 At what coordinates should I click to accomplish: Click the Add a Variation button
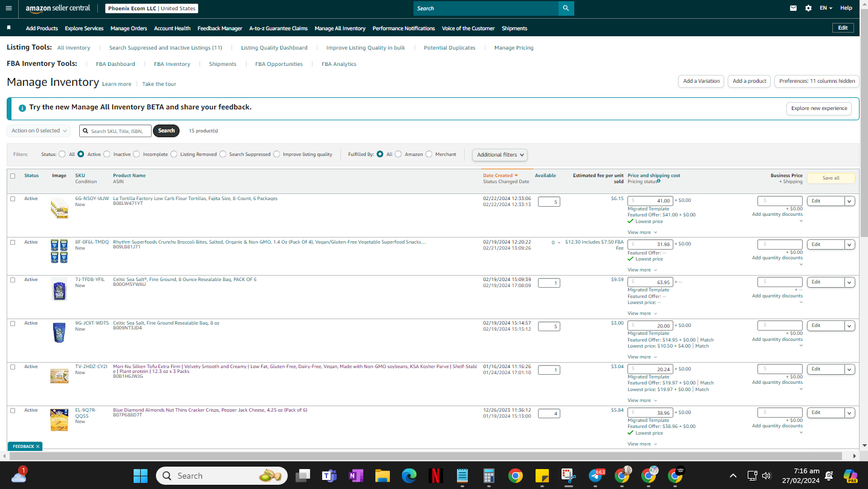[x=701, y=81]
